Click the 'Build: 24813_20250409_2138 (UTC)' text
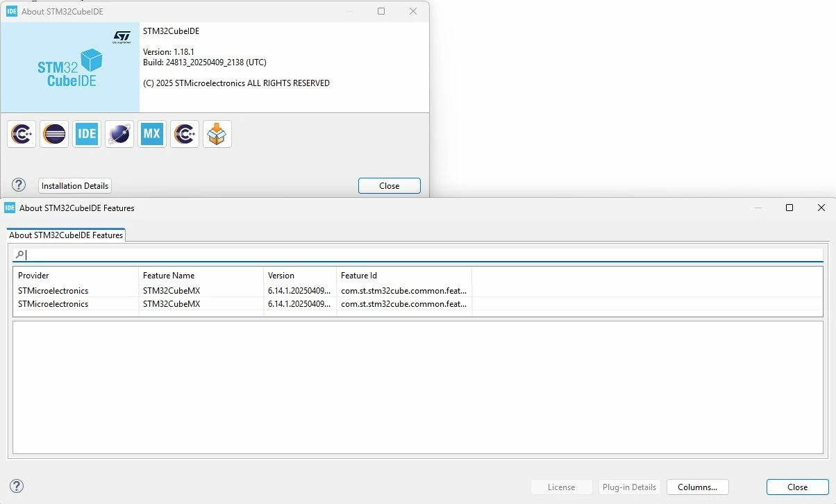The width and height of the screenshot is (836, 504). (x=205, y=62)
